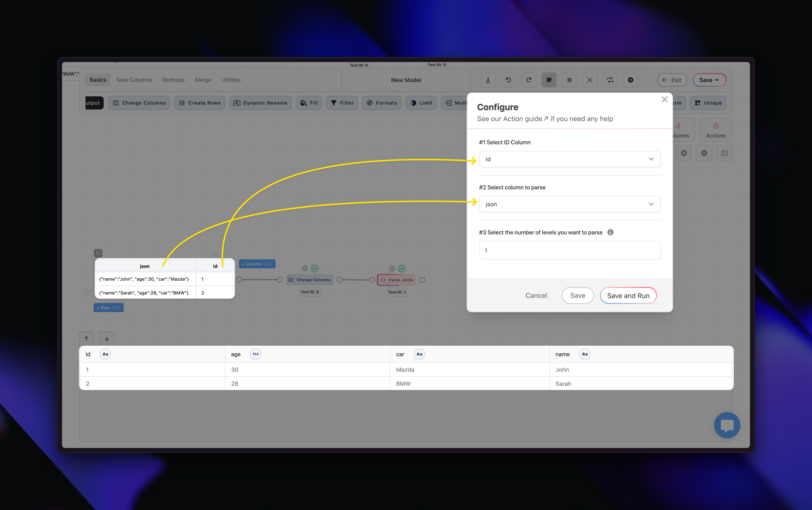This screenshot has width=812, height=510.
Task: Toggle the minimap icon
Action: (724, 153)
